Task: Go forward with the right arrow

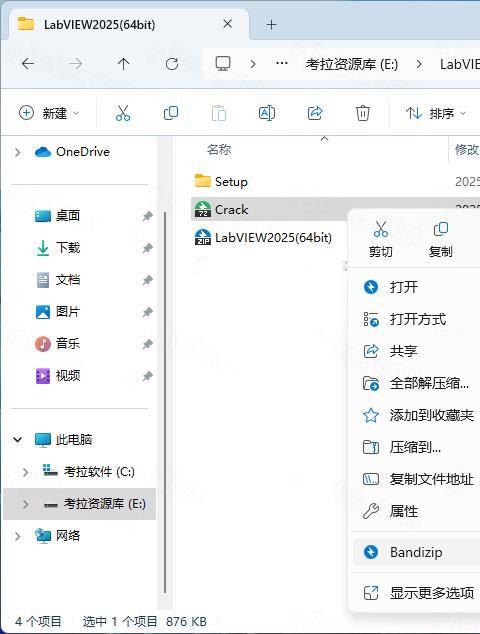Action: click(x=76, y=63)
